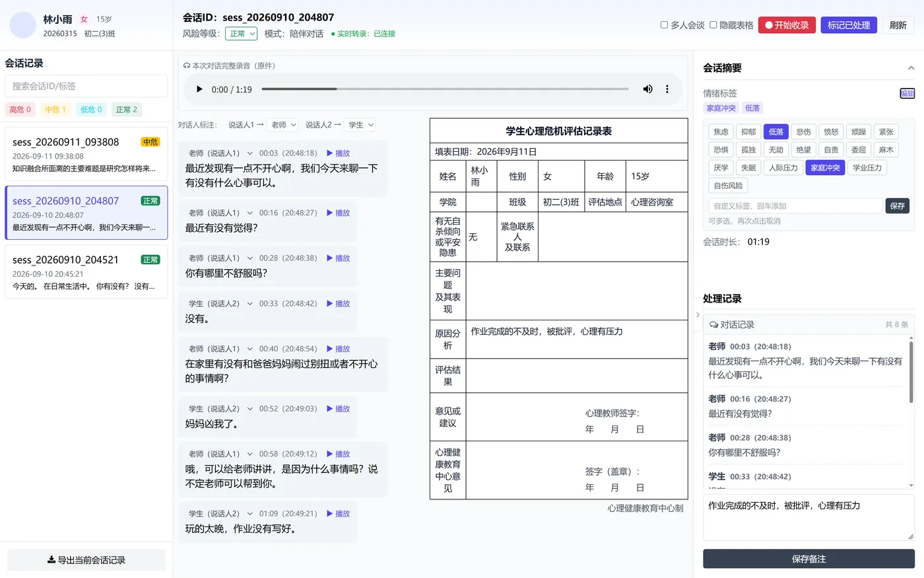Play audio for the 00:16 message
This screenshot has height=578, width=924.
339,213
